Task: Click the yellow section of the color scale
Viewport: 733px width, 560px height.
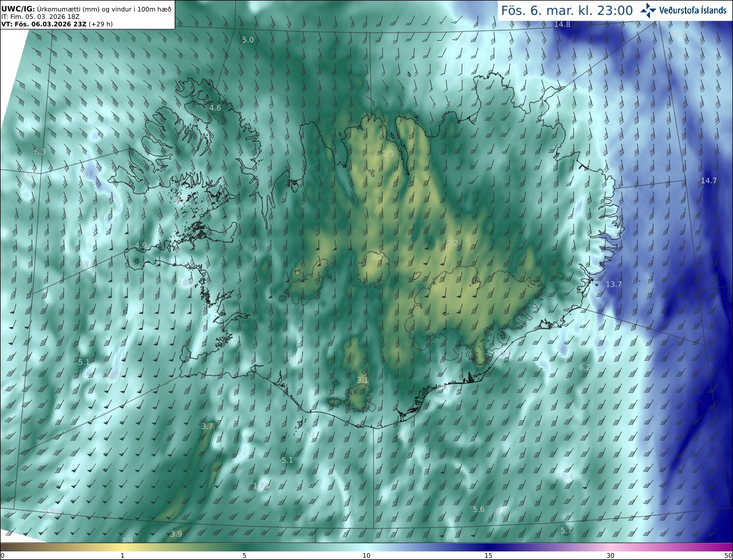Action: pyautogui.click(x=123, y=547)
